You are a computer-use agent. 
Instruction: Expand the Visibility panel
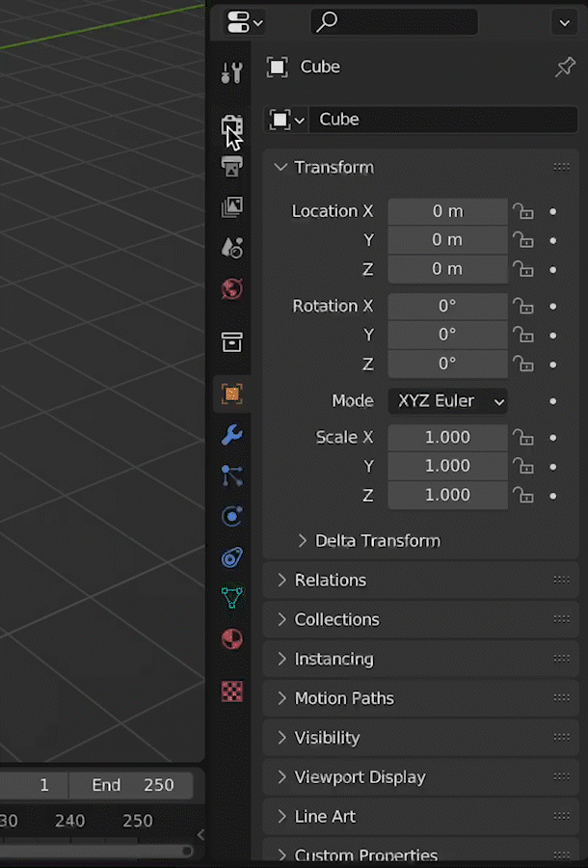point(327,738)
